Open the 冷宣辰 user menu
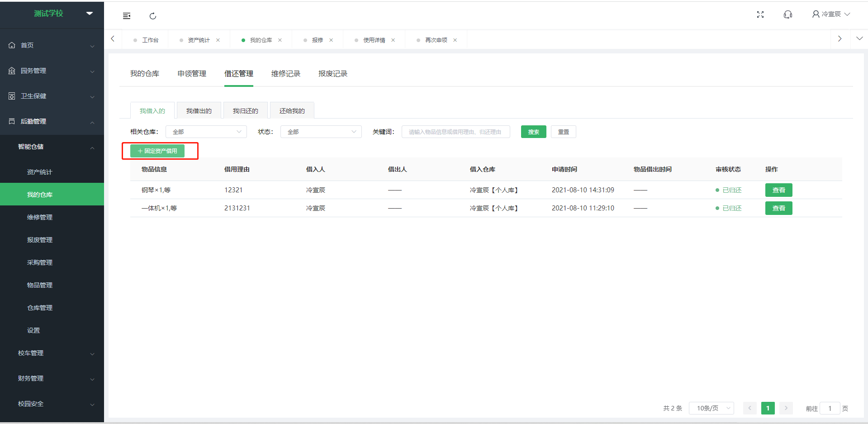Image resolution: width=868 pixels, height=424 pixels. [831, 14]
